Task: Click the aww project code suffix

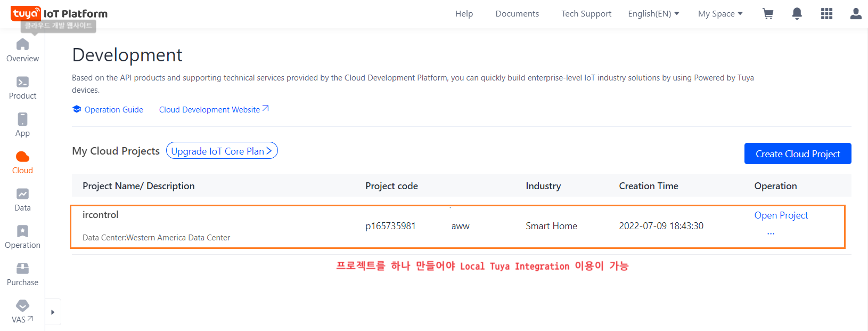Action: 460,226
